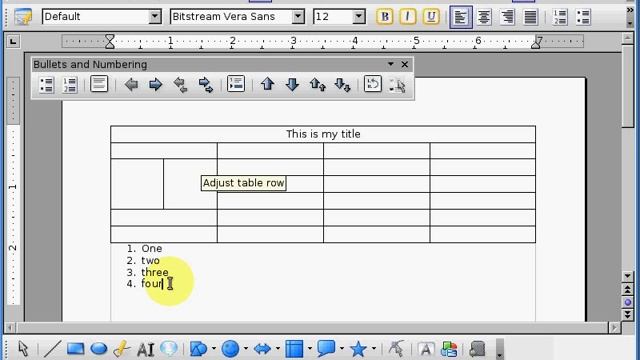Viewport: 640px width, 360px height.
Task: Click list item 'three'
Action: click(155, 272)
